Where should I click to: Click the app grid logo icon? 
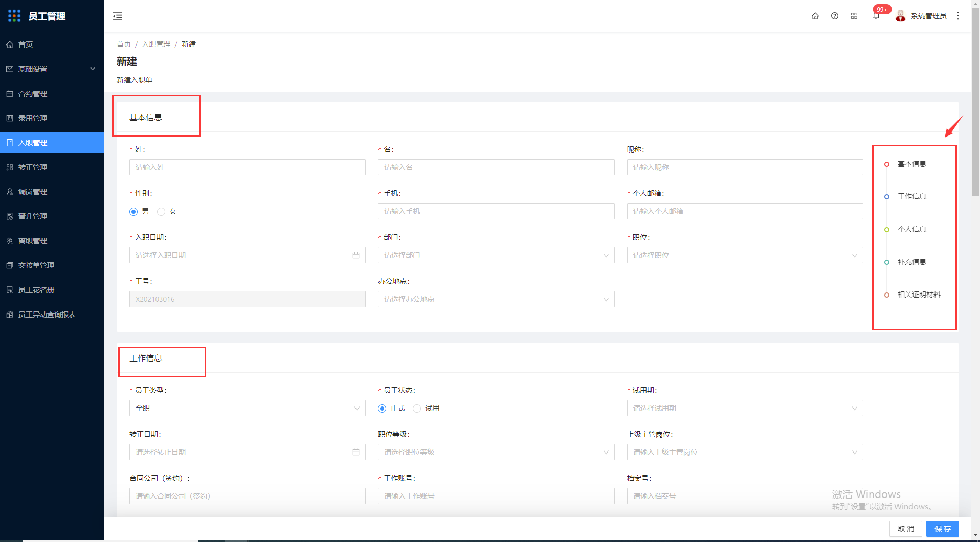point(14,16)
